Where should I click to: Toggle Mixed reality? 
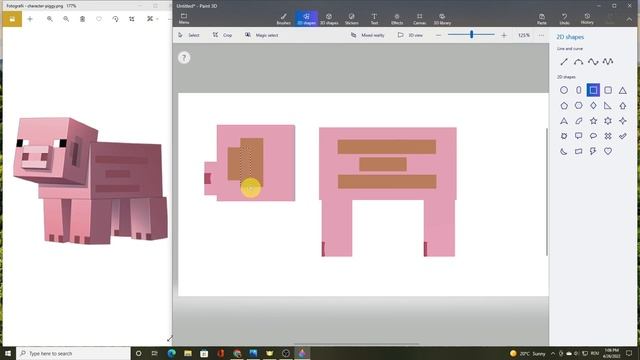click(367, 35)
